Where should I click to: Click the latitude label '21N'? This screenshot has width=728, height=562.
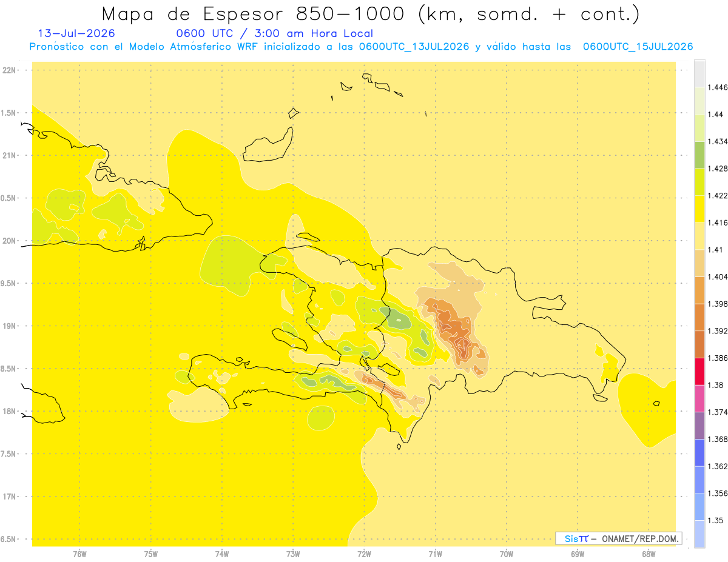(9, 155)
